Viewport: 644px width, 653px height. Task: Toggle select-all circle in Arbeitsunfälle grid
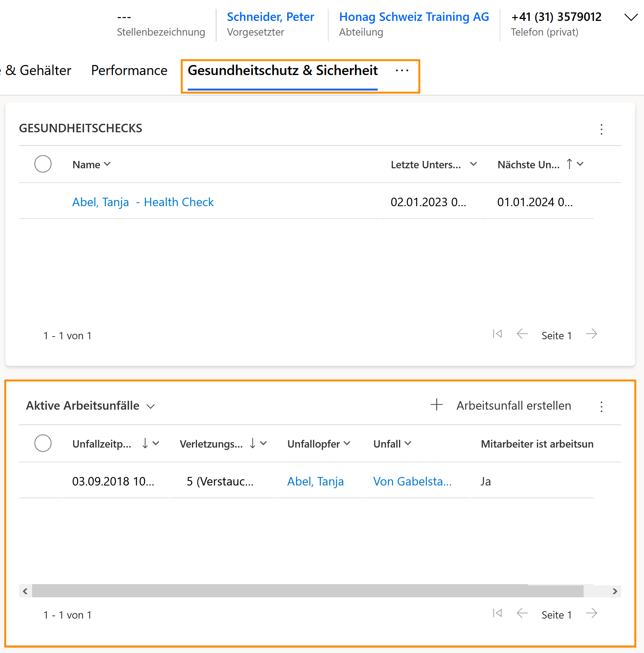tap(43, 443)
